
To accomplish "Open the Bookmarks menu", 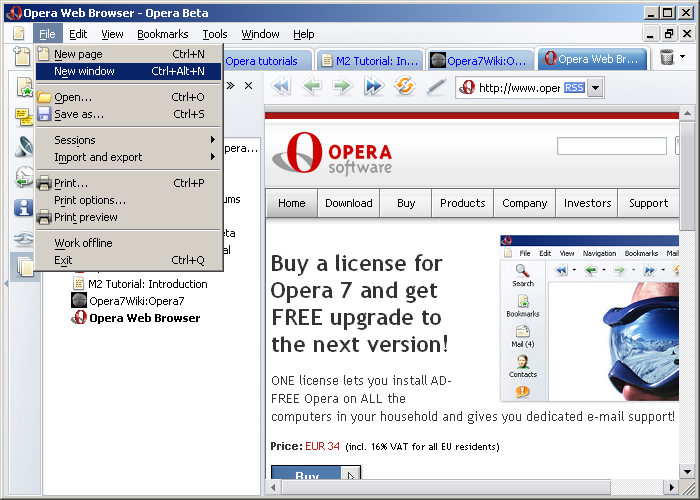I will pos(162,34).
